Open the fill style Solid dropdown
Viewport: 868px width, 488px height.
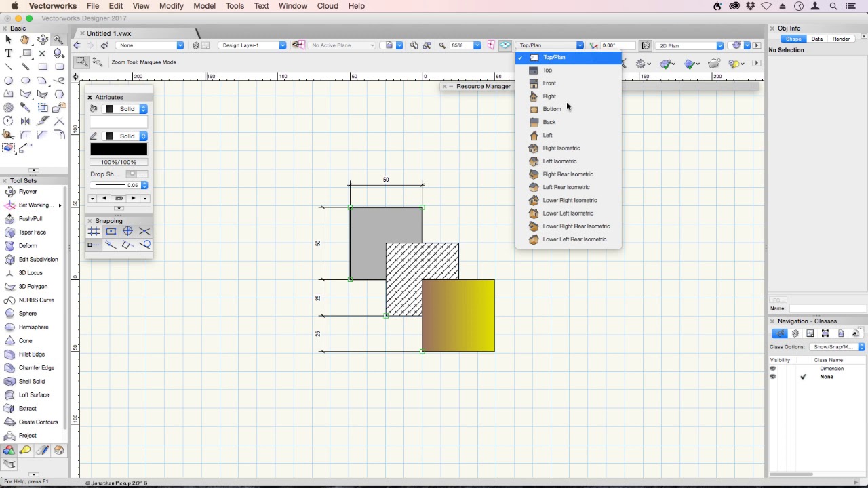125,109
